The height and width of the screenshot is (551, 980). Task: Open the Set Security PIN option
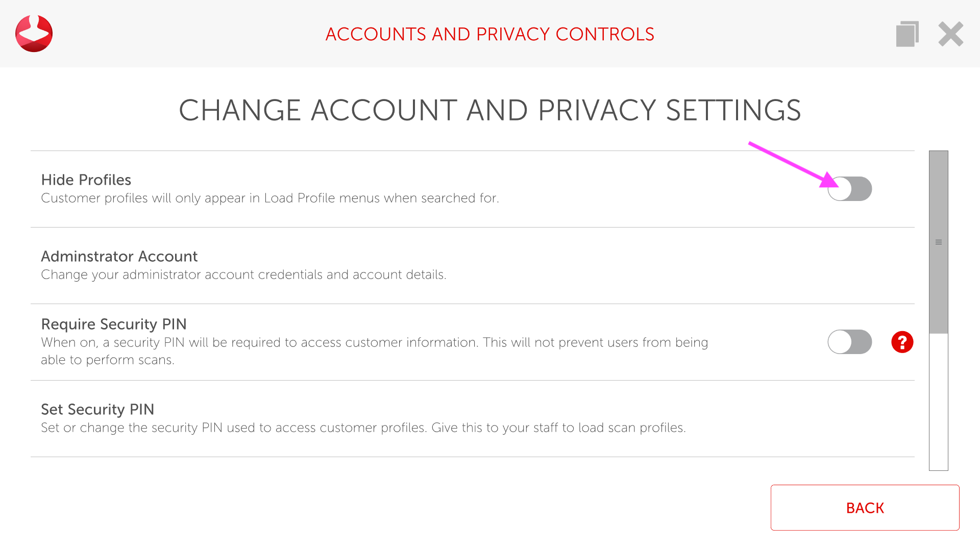97,409
